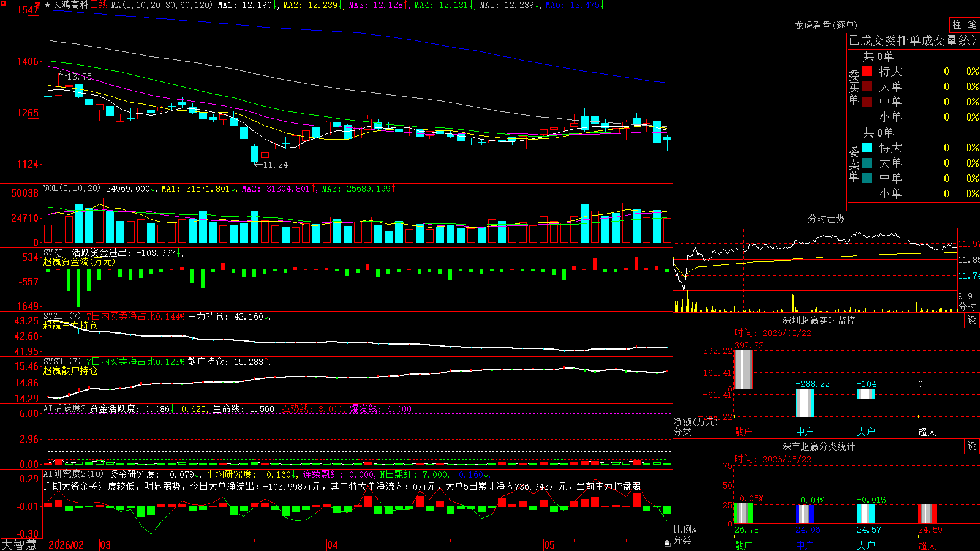Open MA(5,10,20,30,60,120) indicator parameters

pos(162,5)
